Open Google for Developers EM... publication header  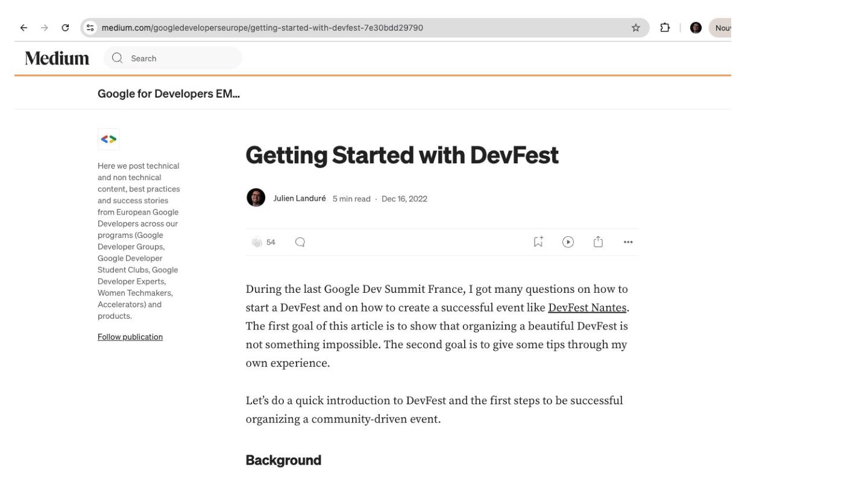click(x=169, y=93)
